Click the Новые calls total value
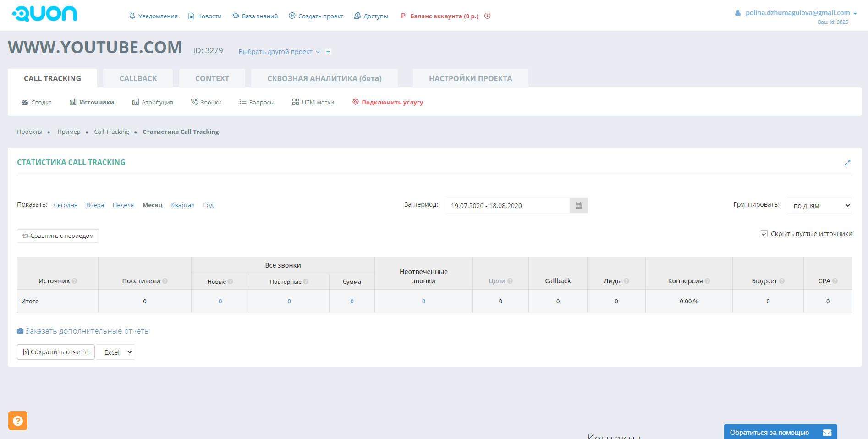 (220, 302)
